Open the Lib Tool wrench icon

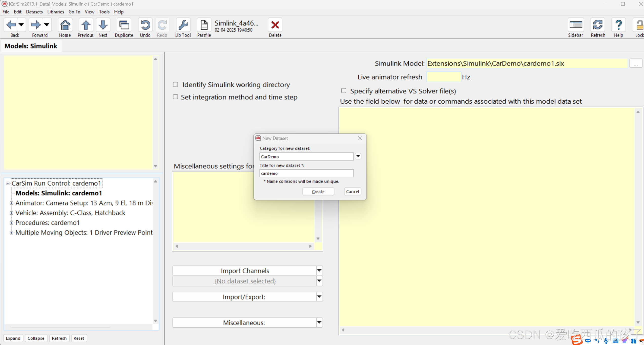(x=183, y=25)
